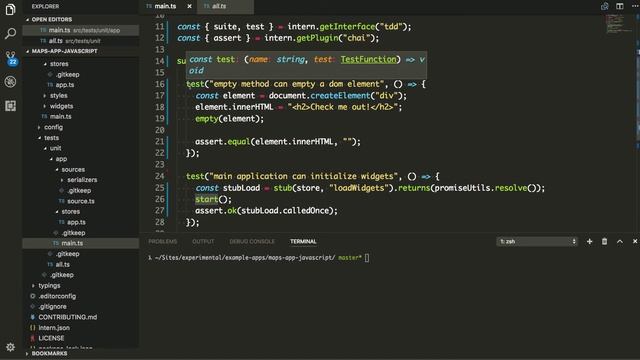Maximize the panel with up chevron
Screen dimensions: 640x360
620,242
